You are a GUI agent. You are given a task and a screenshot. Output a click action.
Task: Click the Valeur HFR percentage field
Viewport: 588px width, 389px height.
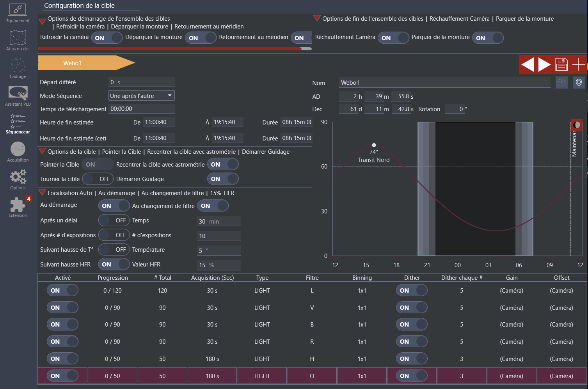(219, 265)
